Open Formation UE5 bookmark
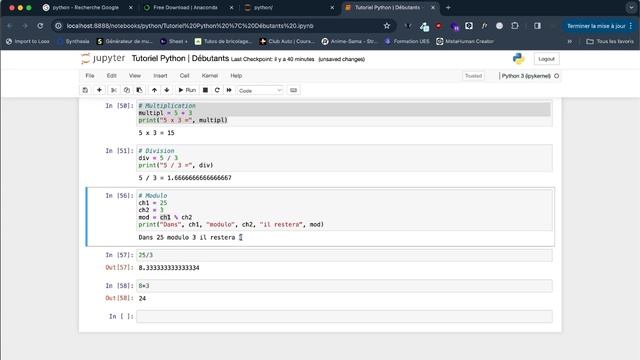640x360 pixels. coord(407,41)
